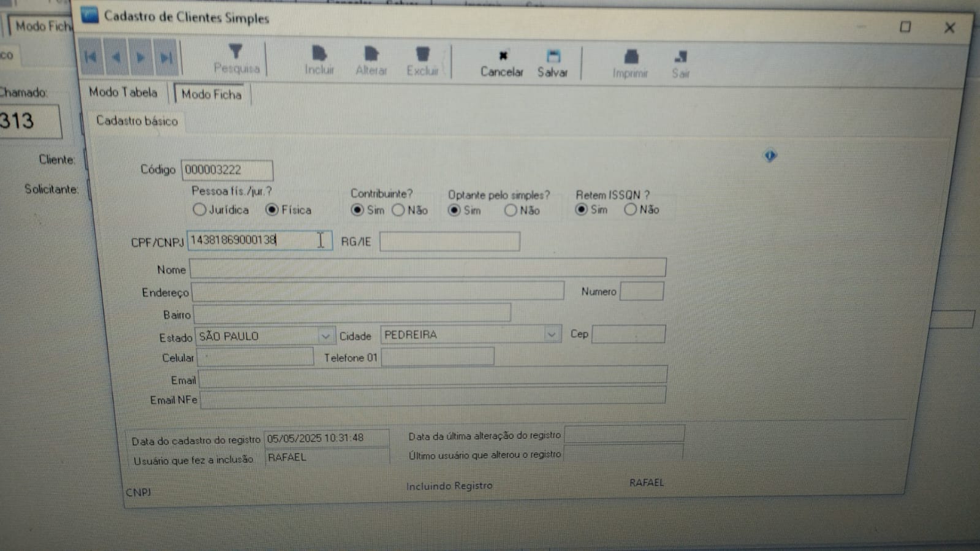Click the Salvar toolbar icon
This screenshot has width=980, height=551.
click(x=552, y=63)
